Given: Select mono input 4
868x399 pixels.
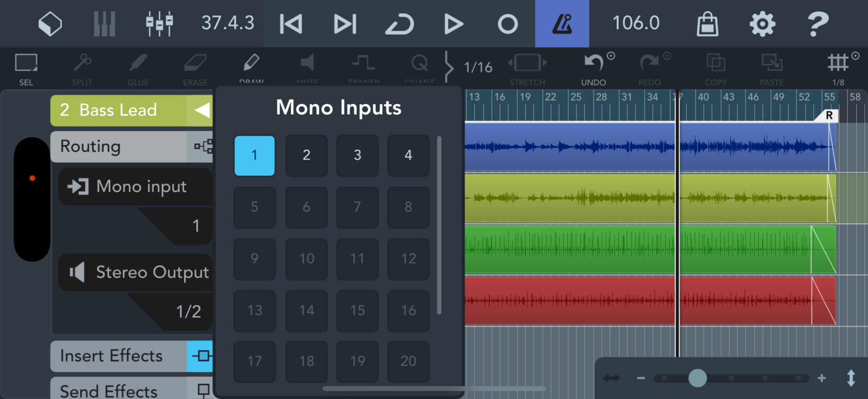Looking at the screenshot, I should (x=408, y=155).
